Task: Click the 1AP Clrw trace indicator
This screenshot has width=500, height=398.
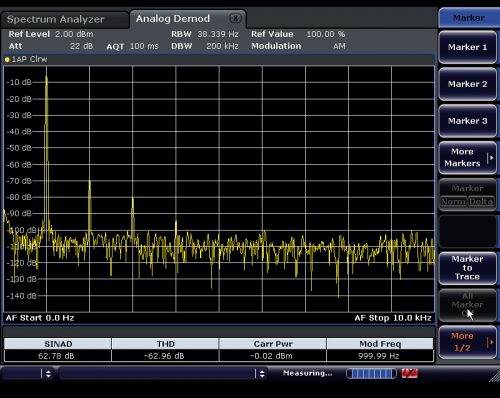Action: click(x=26, y=59)
